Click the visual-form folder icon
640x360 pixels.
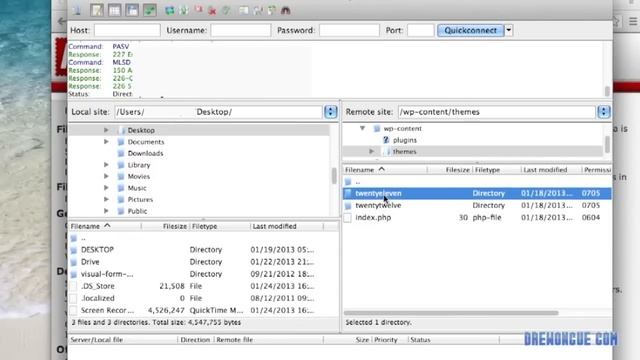point(73,274)
